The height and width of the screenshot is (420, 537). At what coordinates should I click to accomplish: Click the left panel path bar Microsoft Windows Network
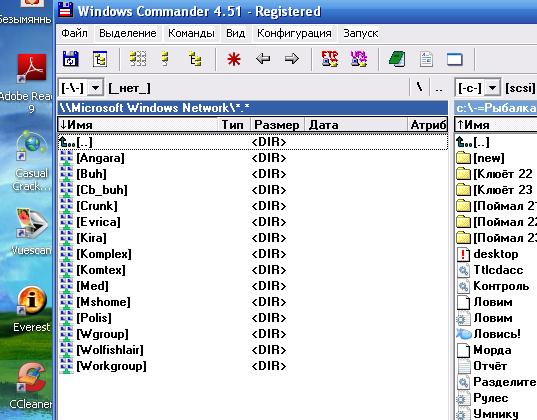253,108
